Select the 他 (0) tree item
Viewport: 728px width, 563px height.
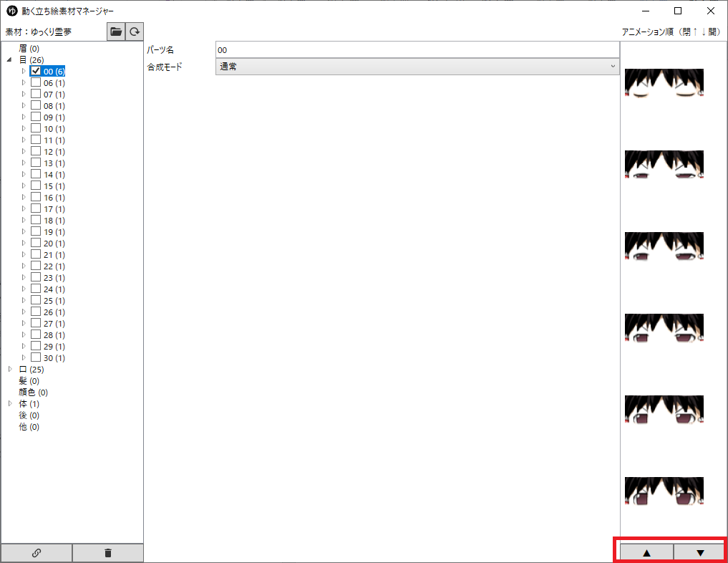[x=29, y=427]
